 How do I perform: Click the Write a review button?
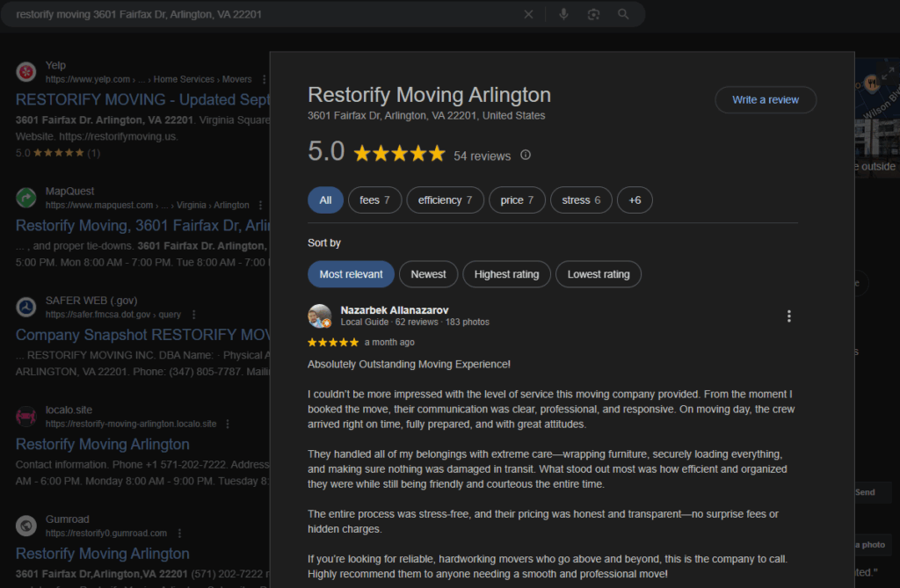765,100
